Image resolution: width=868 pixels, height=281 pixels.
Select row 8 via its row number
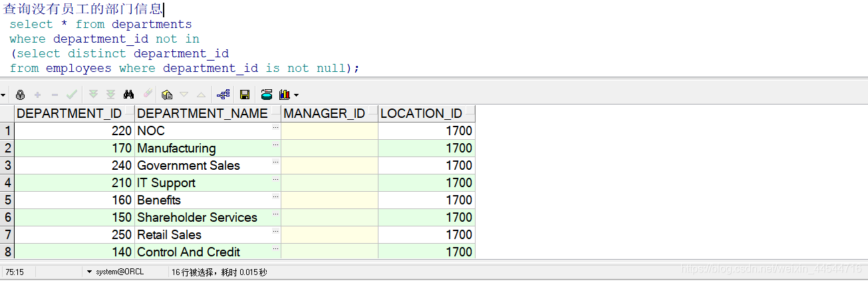[x=7, y=252]
